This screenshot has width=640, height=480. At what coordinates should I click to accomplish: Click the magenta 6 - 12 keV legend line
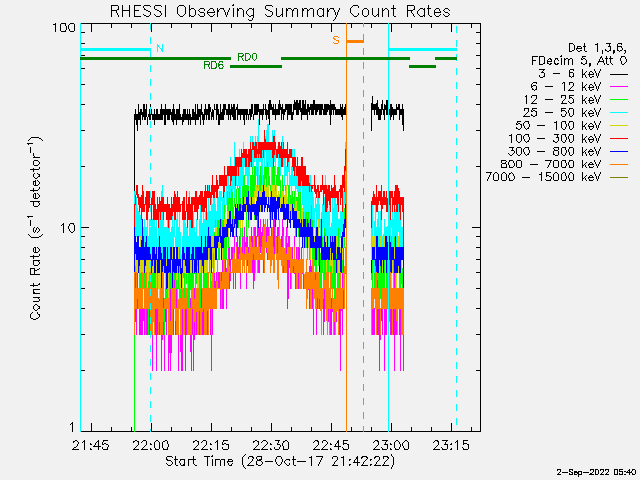coord(619,87)
